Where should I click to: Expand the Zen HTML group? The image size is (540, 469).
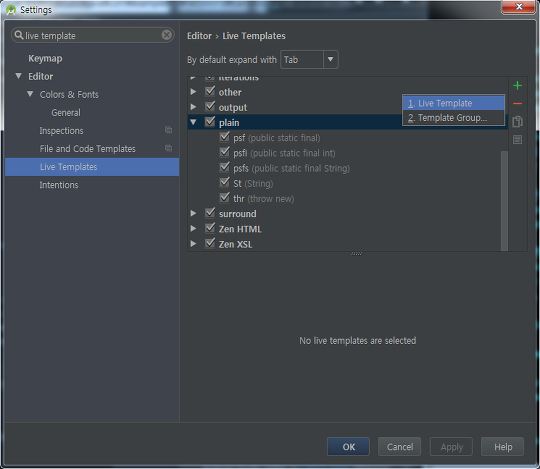(193, 228)
